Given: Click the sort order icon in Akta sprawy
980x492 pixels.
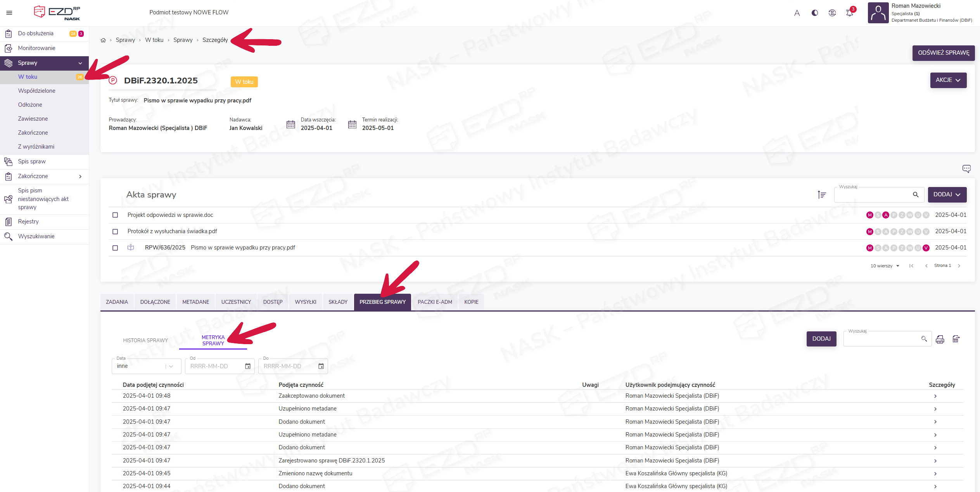Looking at the screenshot, I should coord(822,195).
